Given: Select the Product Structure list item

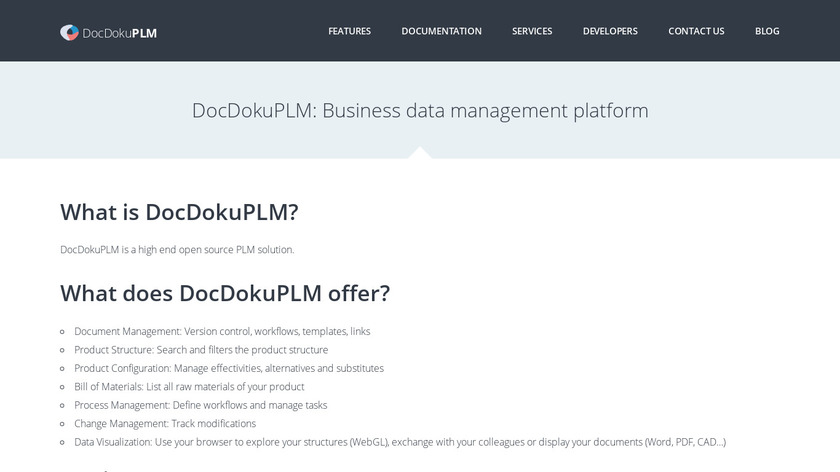Looking at the screenshot, I should pos(201,350).
